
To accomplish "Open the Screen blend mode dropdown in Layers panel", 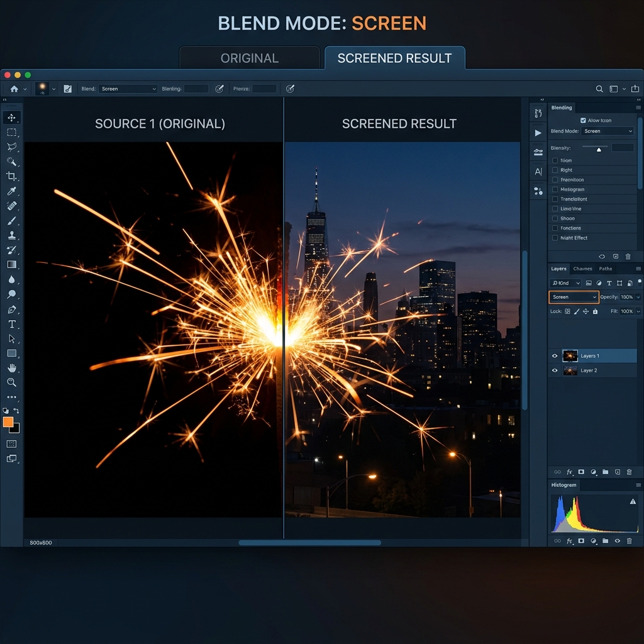I will click(574, 297).
